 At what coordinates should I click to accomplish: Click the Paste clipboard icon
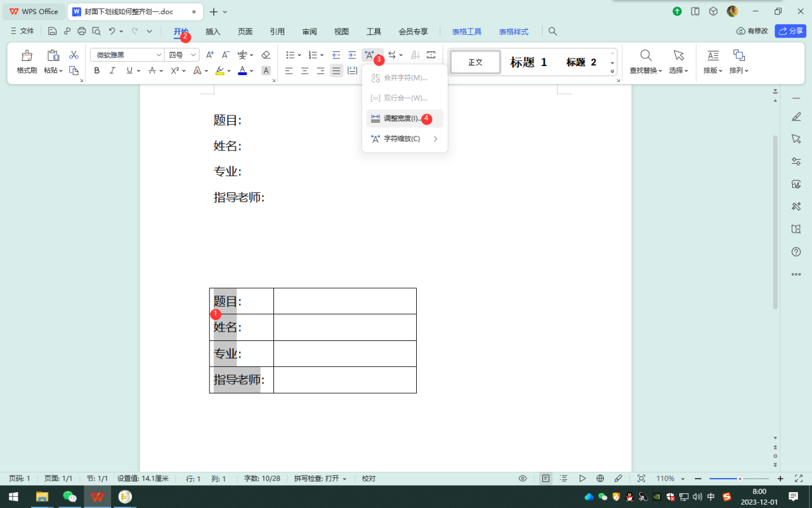(x=53, y=56)
